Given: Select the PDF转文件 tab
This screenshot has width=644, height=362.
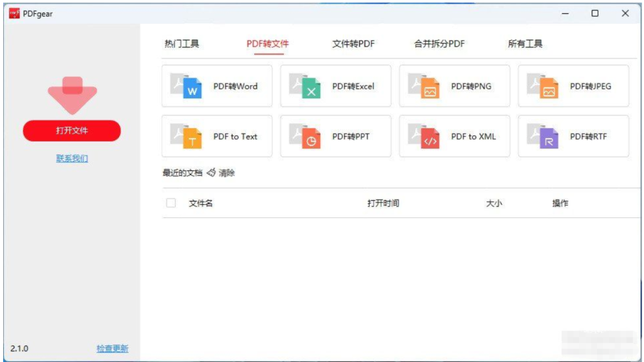Looking at the screenshot, I should click(x=267, y=43).
